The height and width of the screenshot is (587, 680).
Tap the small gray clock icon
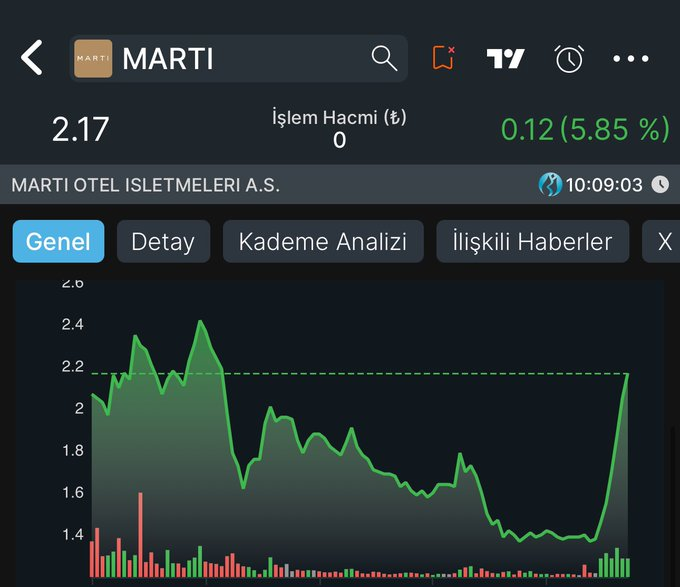[x=660, y=185]
